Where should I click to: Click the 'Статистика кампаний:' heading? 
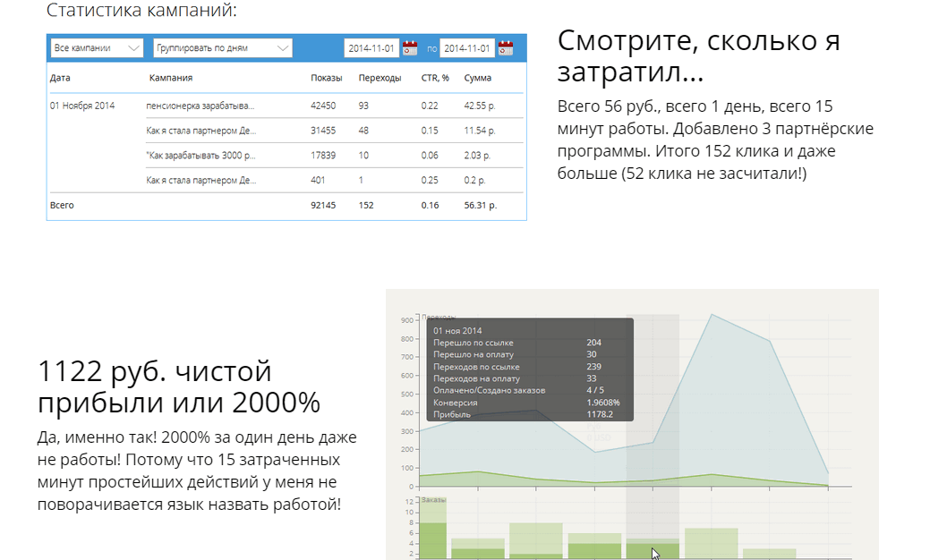click(x=141, y=10)
